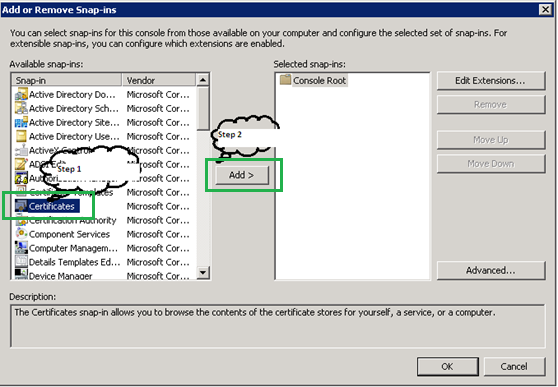Click the Vendor column header
This screenshot has height=387, width=558.
[x=159, y=80]
